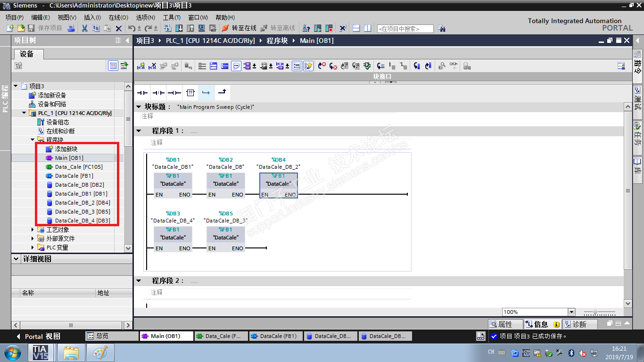Viewport: 644px width, 362px height.
Task: Insert a normally open contact
Action: (x=142, y=92)
